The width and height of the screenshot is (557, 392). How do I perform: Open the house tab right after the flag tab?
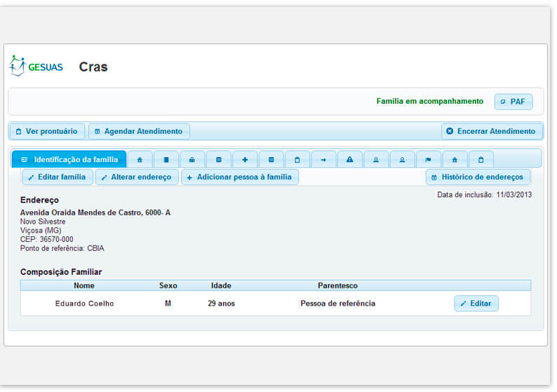coord(455,160)
